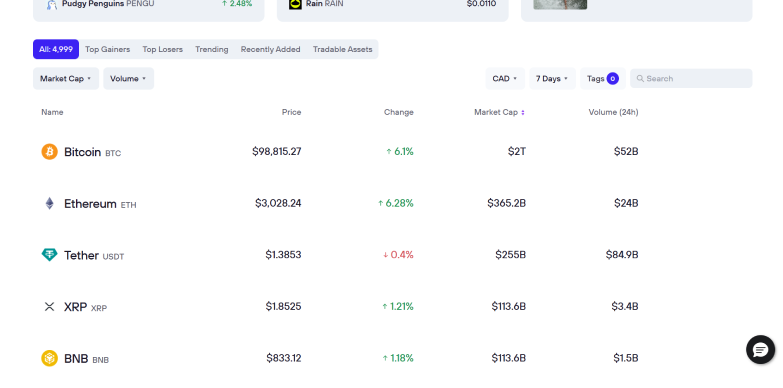Open the Volume filter dropdown
This screenshot has height=388, width=783.
click(x=128, y=78)
